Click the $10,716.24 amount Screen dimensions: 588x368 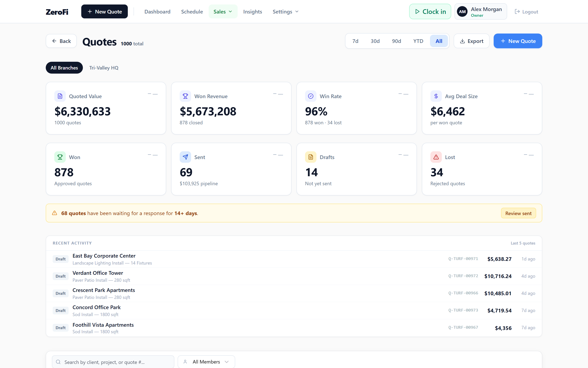[498, 276]
